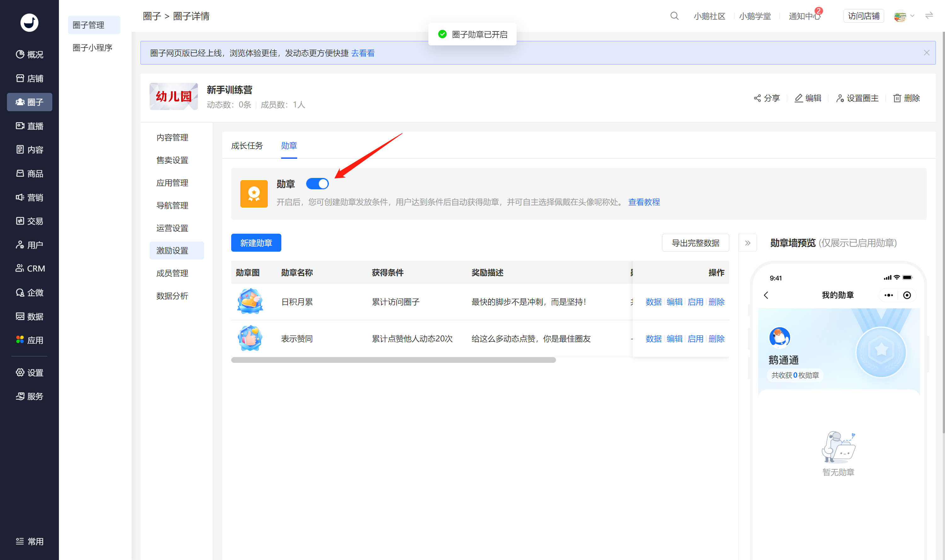This screenshot has width=945, height=560.
Task: Select the 圈子 sidebar item
Action: 29,102
